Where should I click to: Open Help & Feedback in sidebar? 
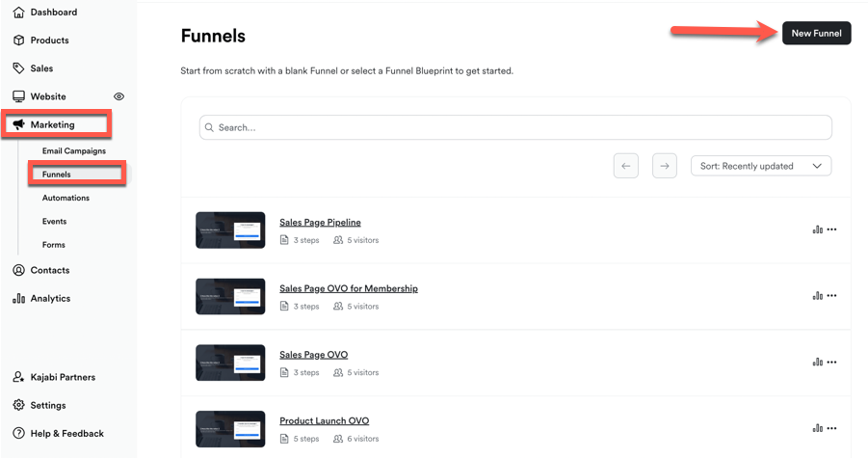click(66, 433)
